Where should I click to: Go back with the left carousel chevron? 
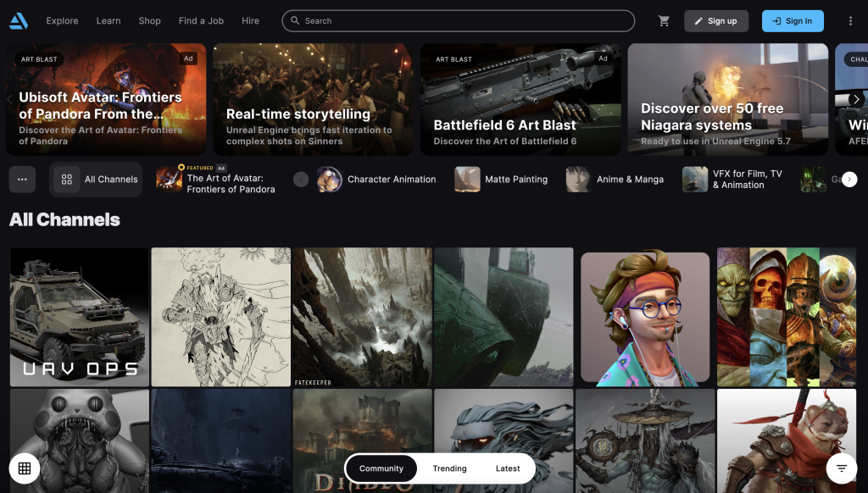point(8,99)
